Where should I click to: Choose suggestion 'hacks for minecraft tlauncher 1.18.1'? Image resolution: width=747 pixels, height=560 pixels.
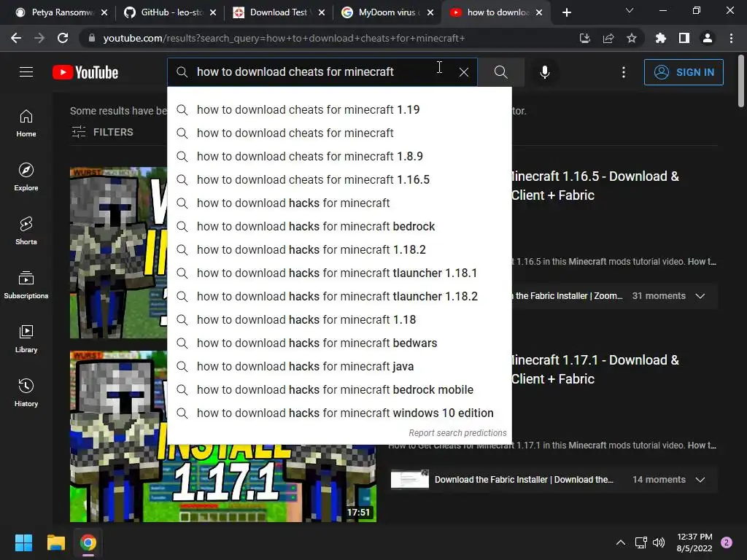(340, 273)
